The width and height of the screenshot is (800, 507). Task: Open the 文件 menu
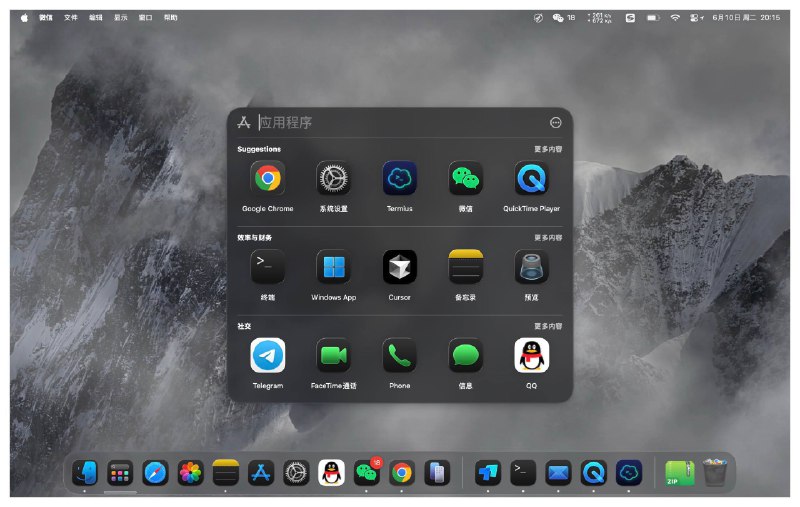click(71, 17)
